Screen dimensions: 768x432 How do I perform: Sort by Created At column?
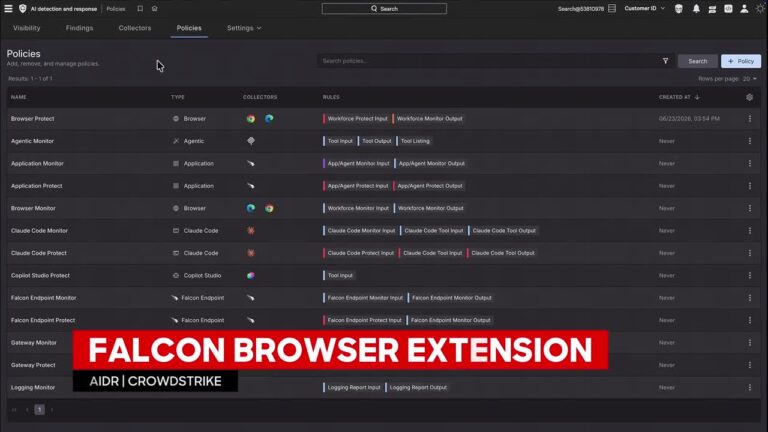(x=679, y=97)
